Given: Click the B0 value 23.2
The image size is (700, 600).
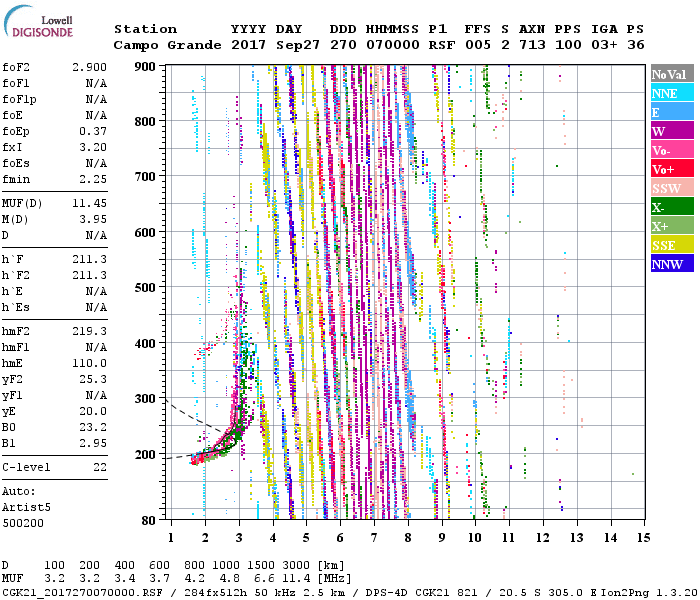Looking at the screenshot, I should 93,427.
